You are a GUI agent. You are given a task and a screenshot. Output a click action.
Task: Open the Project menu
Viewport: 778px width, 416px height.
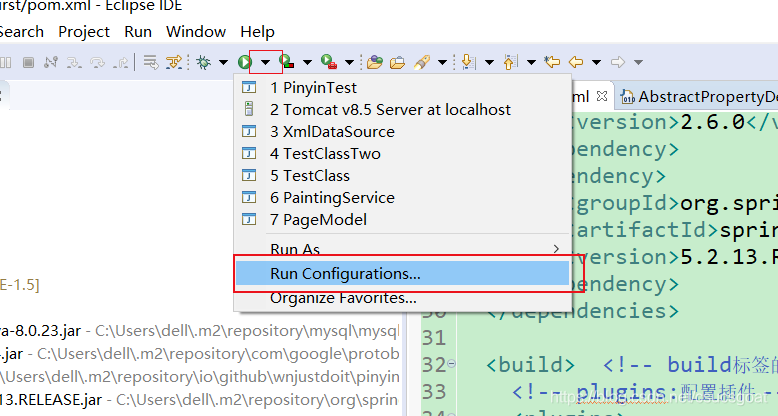point(84,32)
